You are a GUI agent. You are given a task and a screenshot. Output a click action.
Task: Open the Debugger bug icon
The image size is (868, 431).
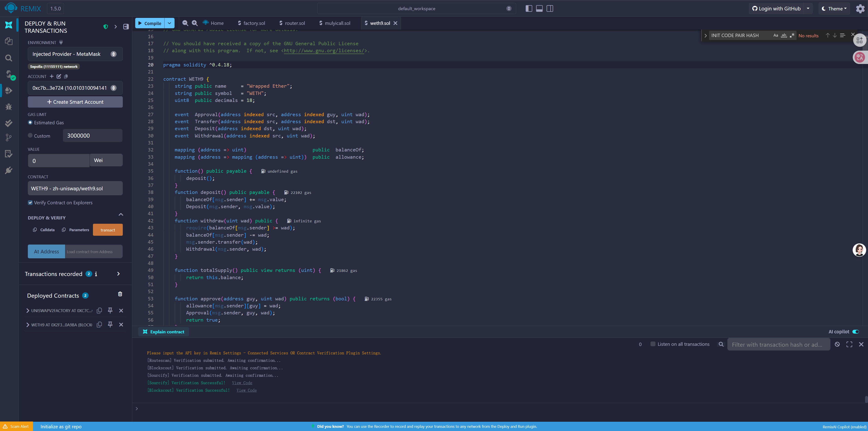click(9, 107)
